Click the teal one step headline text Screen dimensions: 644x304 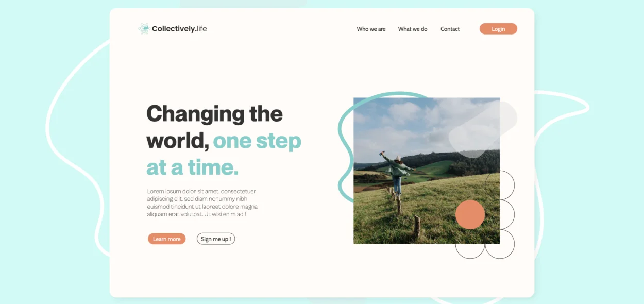[x=257, y=140]
